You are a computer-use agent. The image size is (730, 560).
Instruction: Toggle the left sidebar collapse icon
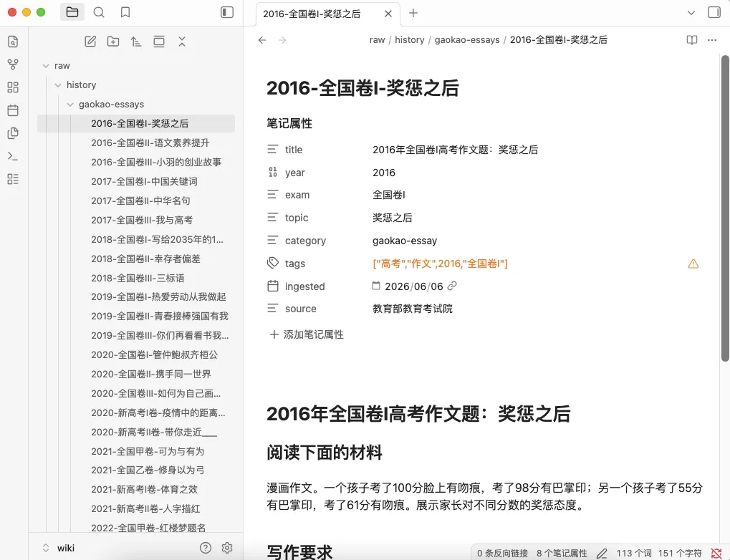pos(226,12)
